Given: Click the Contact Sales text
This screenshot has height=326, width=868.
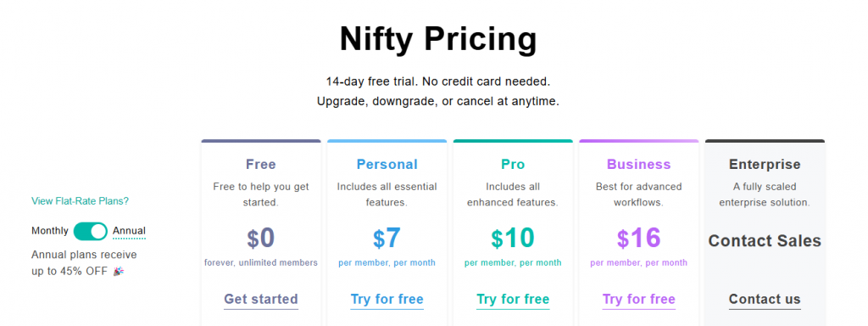Looking at the screenshot, I should pos(765,240).
